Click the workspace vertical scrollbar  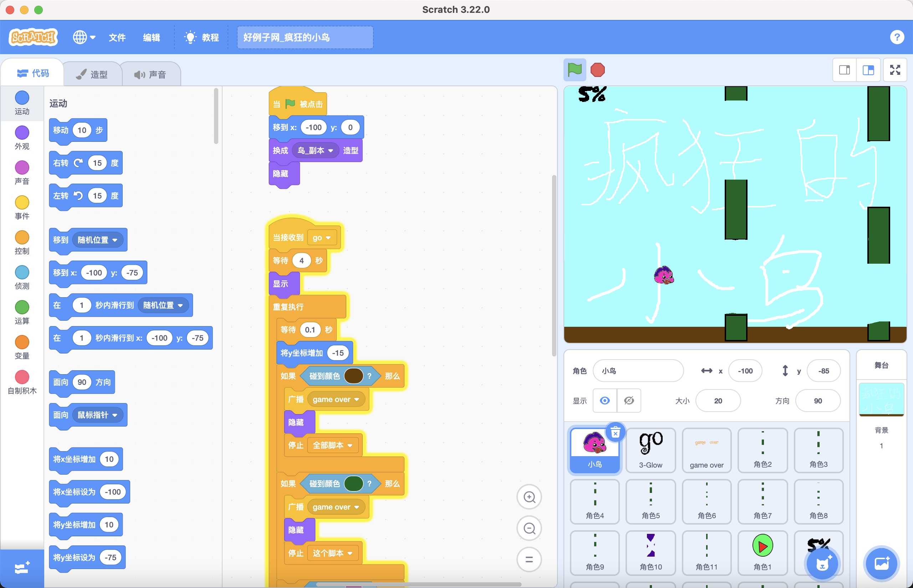(x=554, y=265)
